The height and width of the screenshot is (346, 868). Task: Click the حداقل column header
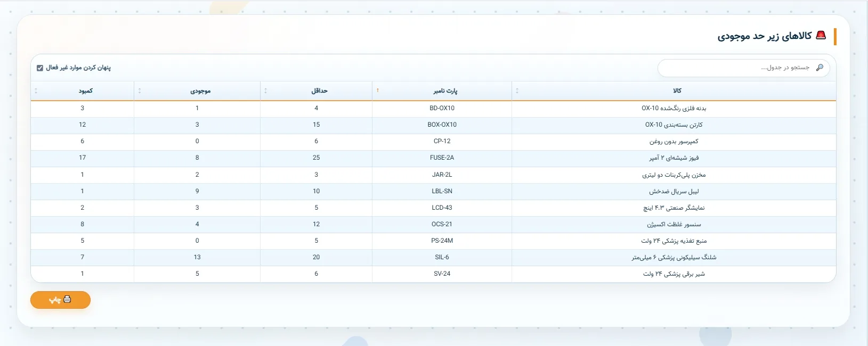(x=316, y=91)
